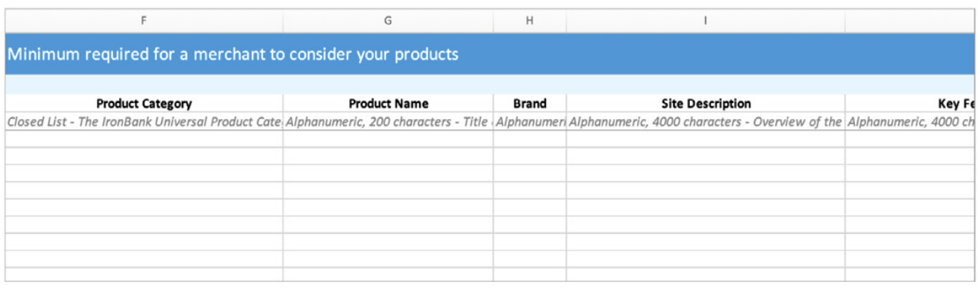This screenshot has width=980, height=294.
Task: Select column G header
Action: tap(388, 21)
